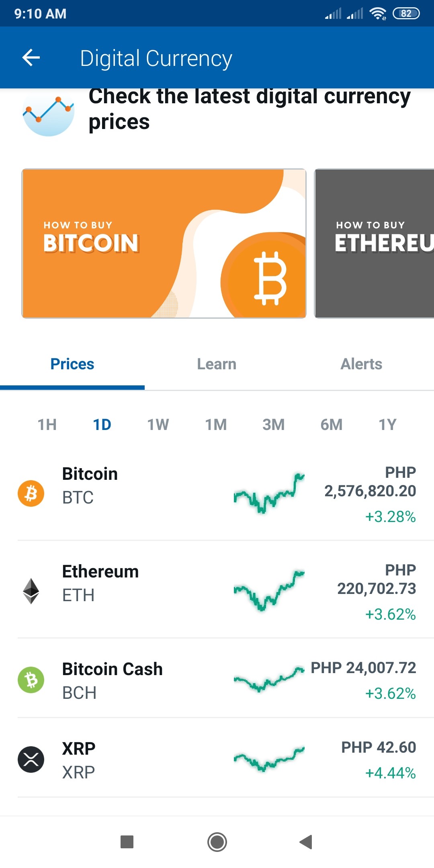Viewport: 434px width, 868px height.
Task: Tap Android back triangle button
Action: (x=306, y=842)
